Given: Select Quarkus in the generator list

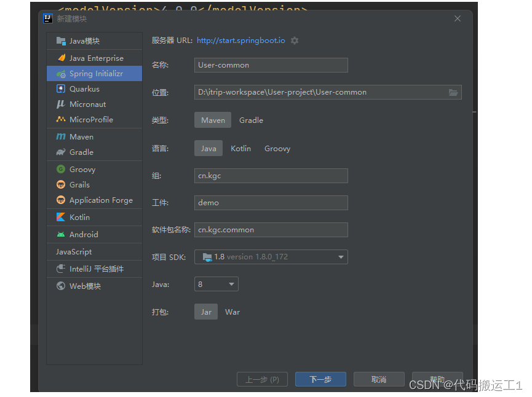Looking at the screenshot, I should tap(94, 89).
